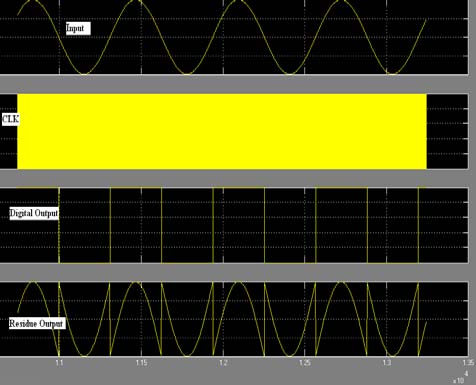
Task: Click the 1.15 x-axis tick label
Action: click(x=141, y=363)
